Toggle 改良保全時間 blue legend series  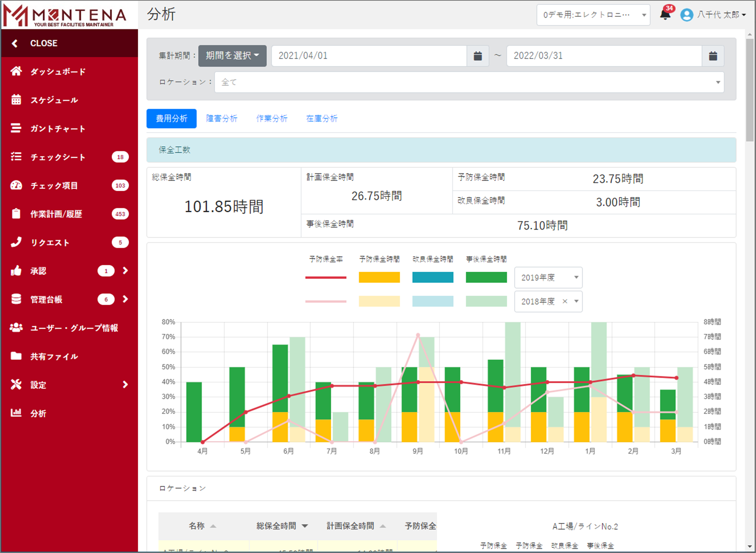point(433,277)
